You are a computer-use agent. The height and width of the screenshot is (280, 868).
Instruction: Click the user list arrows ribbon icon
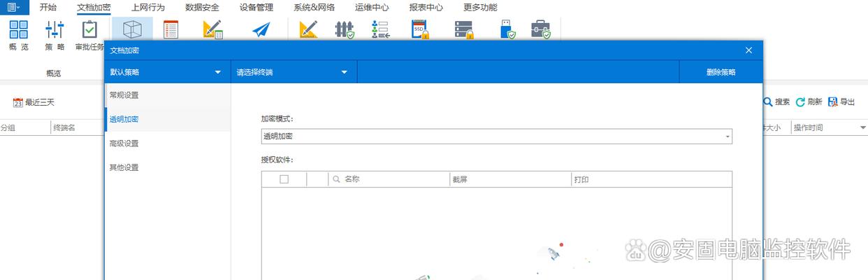[x=381, y=29]
